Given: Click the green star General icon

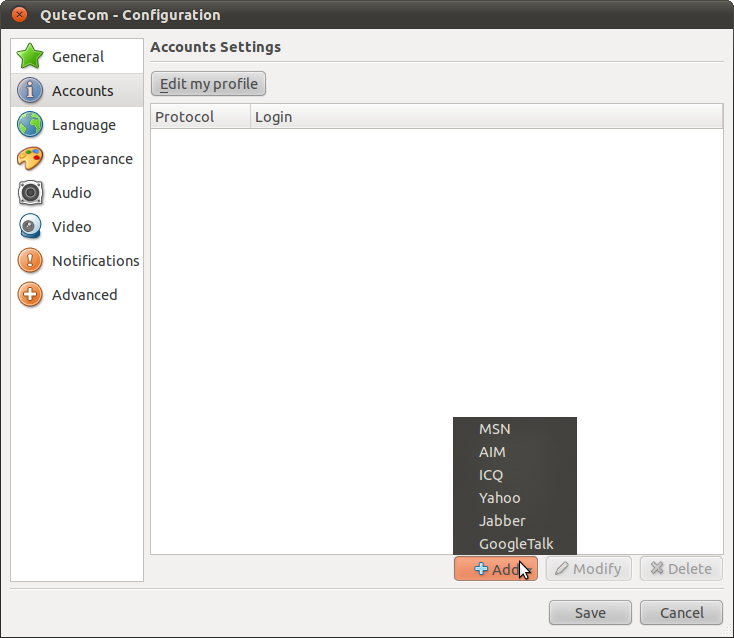Looking at the screenshot, I should 31,57.
